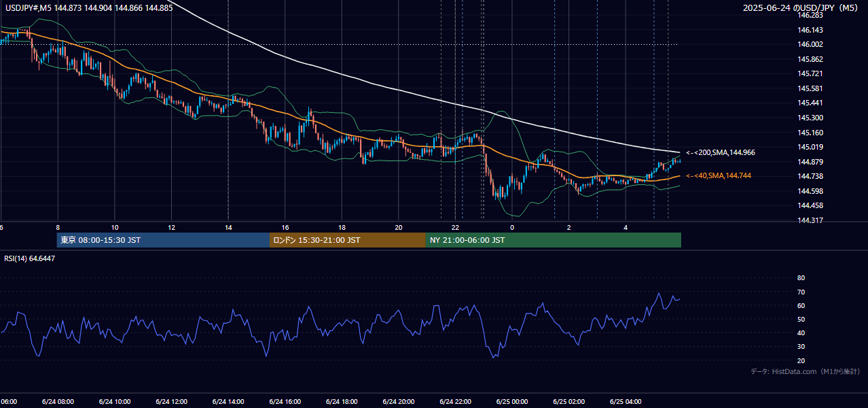Click the 6/24 12:00 date label
This screenshot has height=408, width=868.
171,402
